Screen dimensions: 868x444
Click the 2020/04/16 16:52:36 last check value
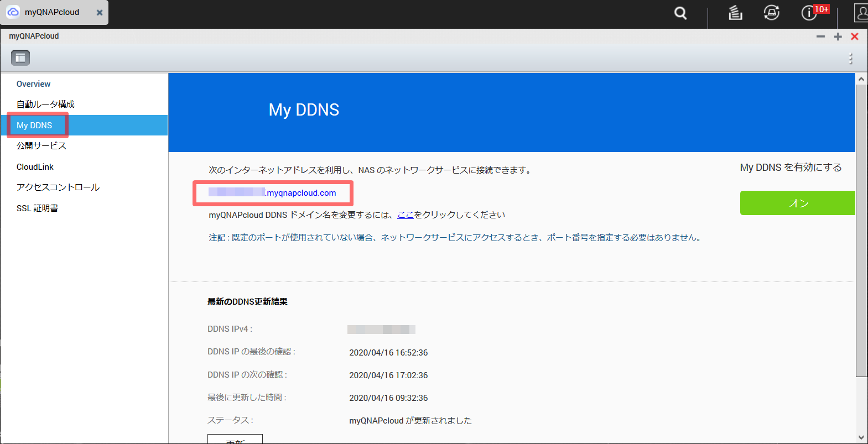coord(388,353)
